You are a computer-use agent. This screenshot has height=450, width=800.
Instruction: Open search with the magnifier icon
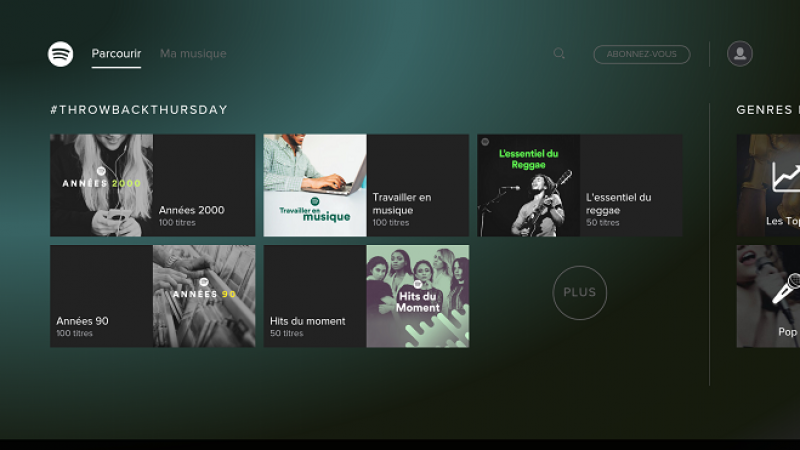point(559,54)
